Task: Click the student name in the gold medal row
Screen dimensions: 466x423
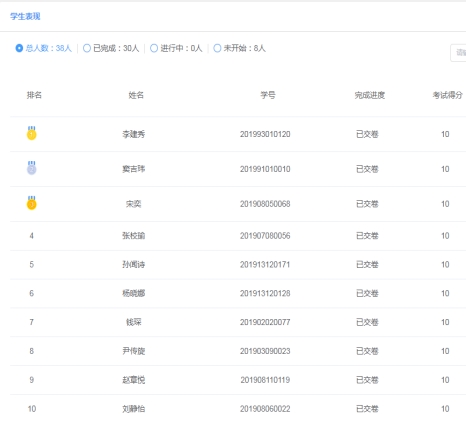Action: tap(134, 134)
